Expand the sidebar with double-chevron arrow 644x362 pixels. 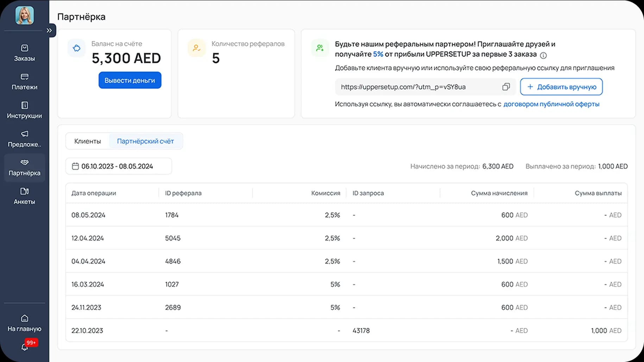49,31
